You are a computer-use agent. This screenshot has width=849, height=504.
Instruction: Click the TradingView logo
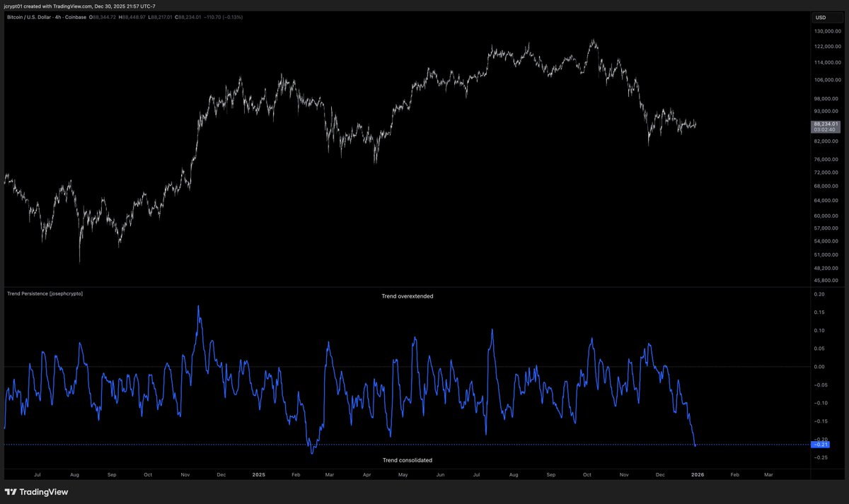tap(37, 492)
